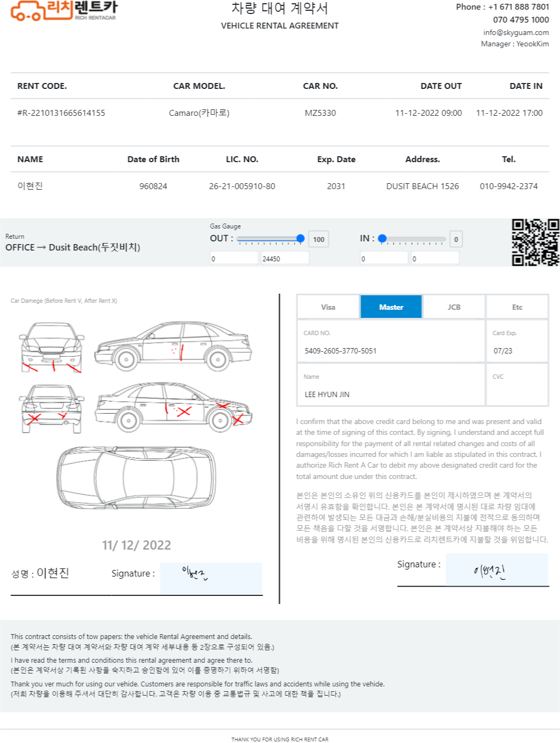The width and height of the screenshot is (560, 743).
Task: Click the rear-view car damage diagram
Action: [52, 408]
